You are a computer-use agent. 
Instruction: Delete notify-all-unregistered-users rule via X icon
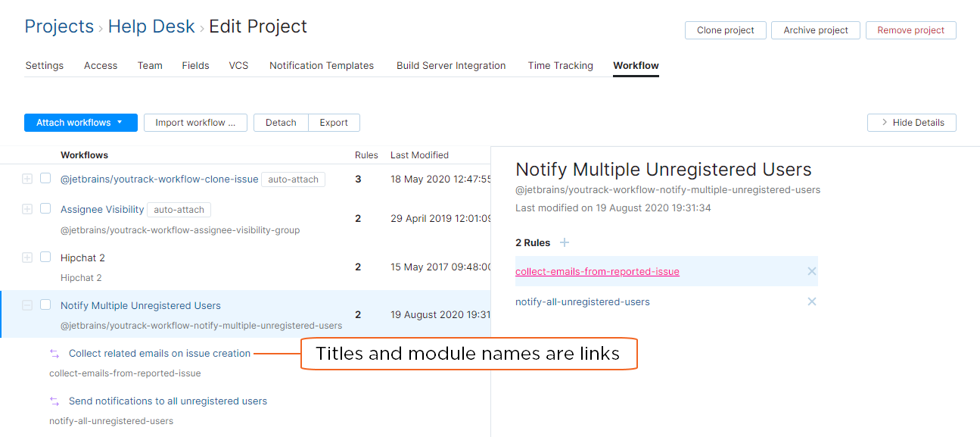click(811, 301)
